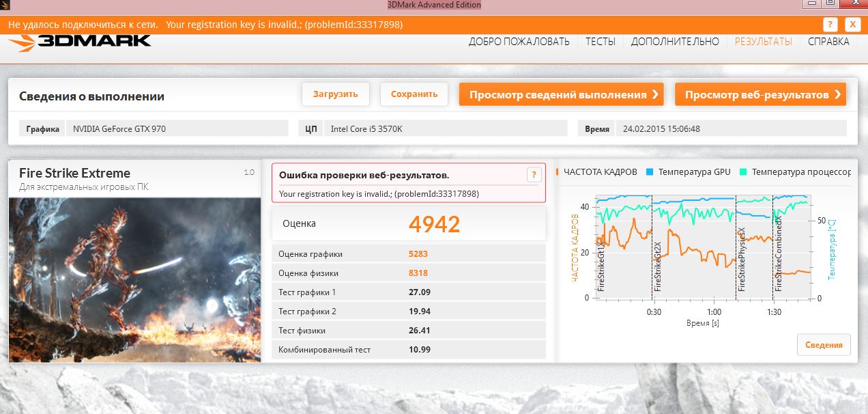Click the Fire Strike Extreme title
The width and height of the screenshot is (868, 414).
pos(74,173)
